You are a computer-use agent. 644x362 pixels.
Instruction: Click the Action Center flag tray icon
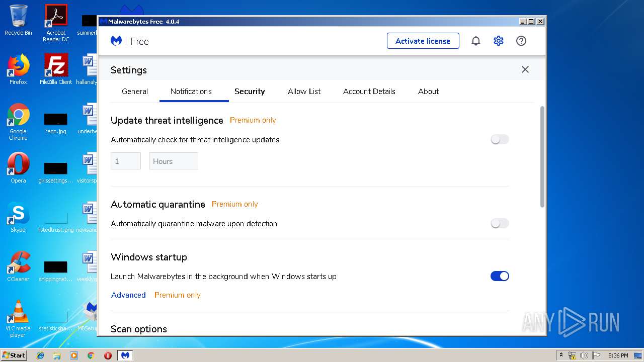tap(596, 355)
